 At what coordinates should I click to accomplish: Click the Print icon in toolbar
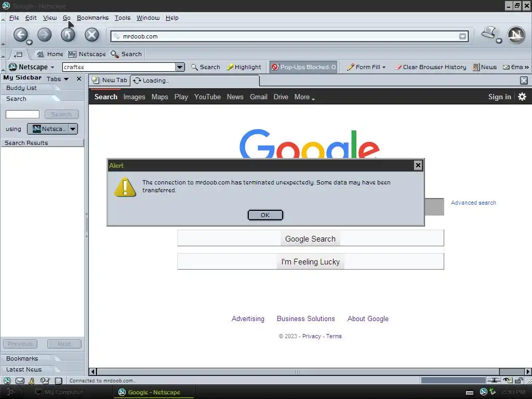[x=488, y=33]
